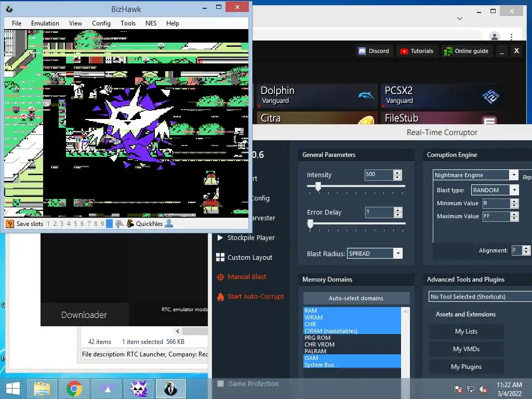This screenshot has height=399, width=532.
Task: Open BizHawk Help menu
Action: click(172, 23)
